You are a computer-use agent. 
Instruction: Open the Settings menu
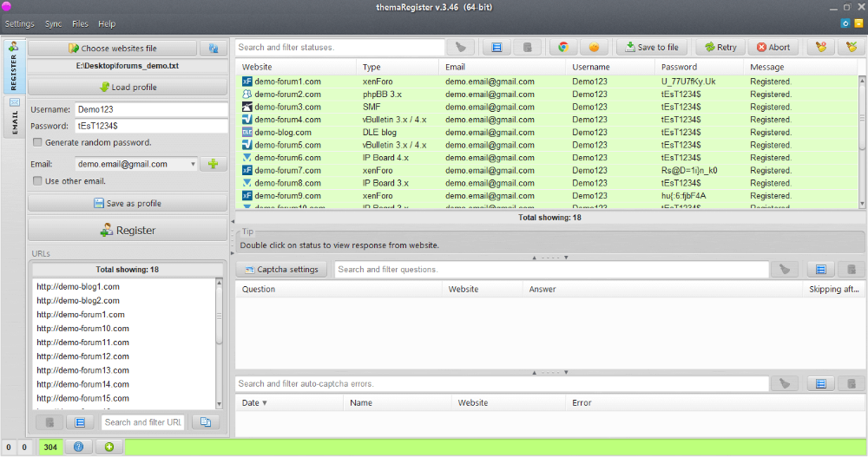19,23
